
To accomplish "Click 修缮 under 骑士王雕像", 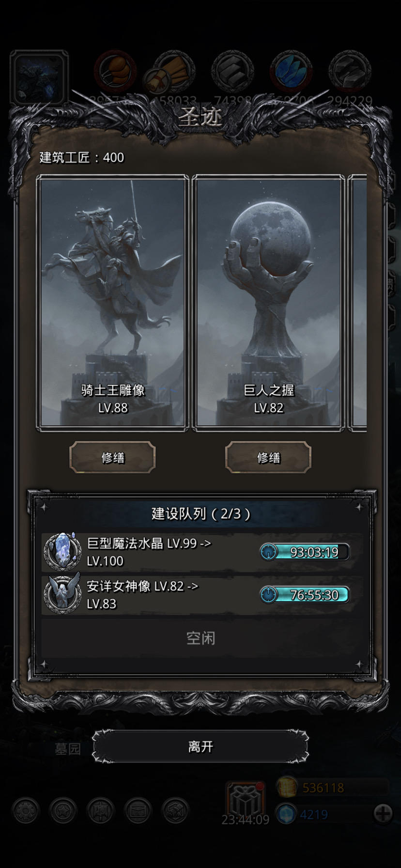I will tap(113, 457).
